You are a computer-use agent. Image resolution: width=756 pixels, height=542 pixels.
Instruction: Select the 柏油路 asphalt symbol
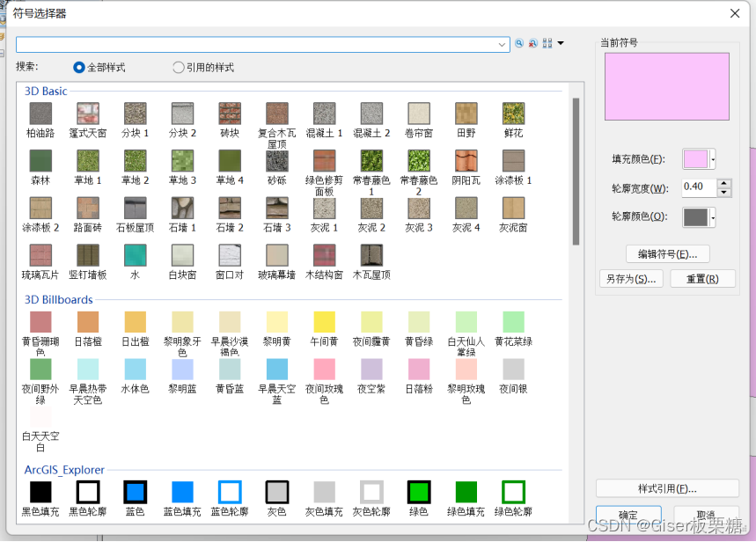click(40, 114)
